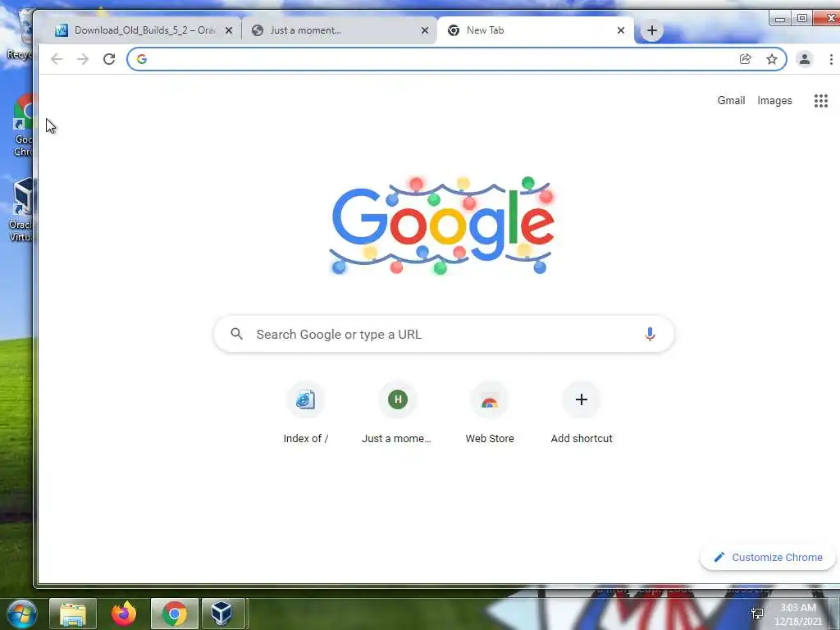Viewport: 840px width, 630px height.
Task: Open a new tab with the plus button
Action: pos(652,30)
